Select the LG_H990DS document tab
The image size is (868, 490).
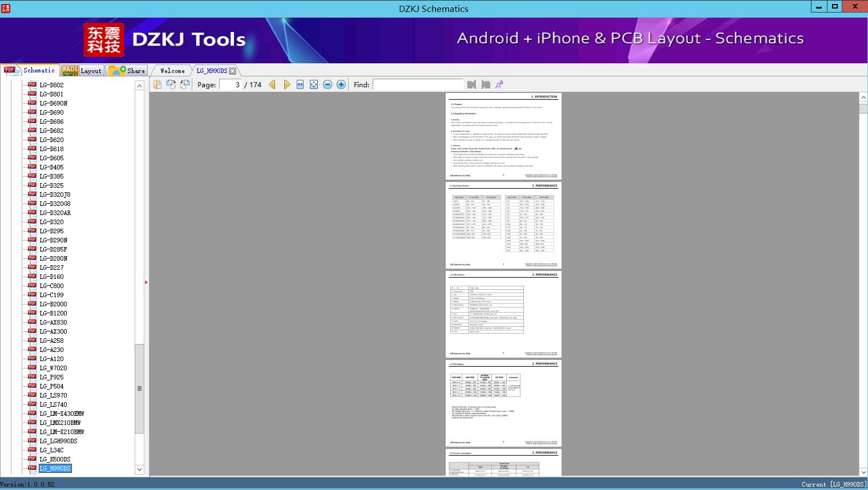212,71
